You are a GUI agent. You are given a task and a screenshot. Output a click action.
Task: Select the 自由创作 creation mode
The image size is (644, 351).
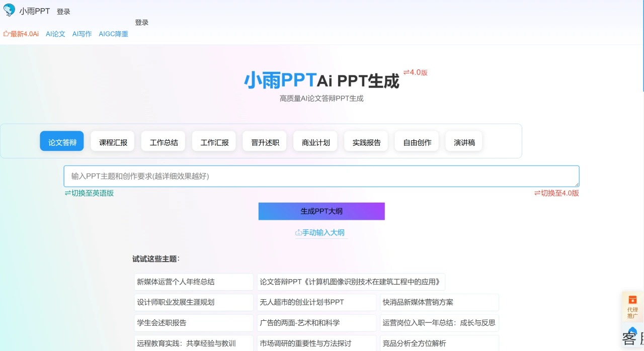416,142
